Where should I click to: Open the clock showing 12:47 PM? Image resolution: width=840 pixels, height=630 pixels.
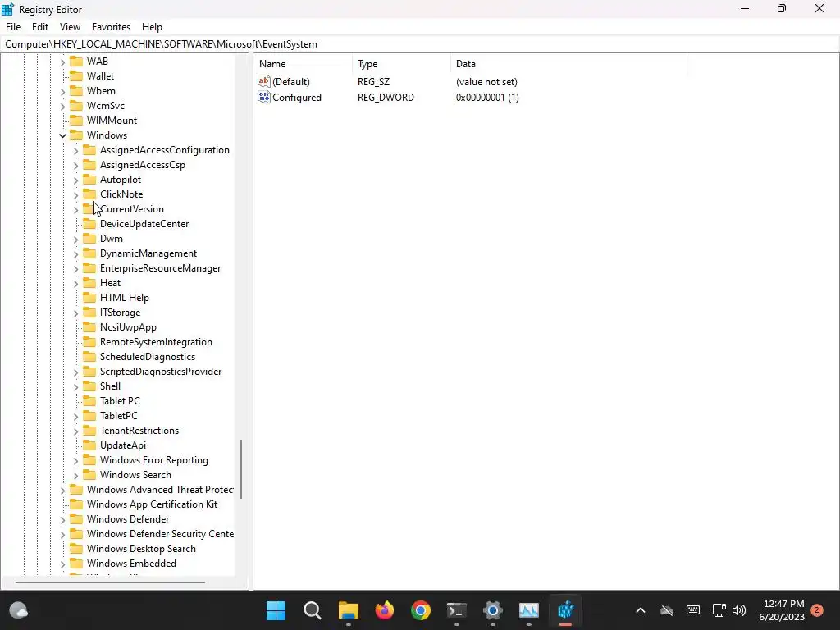tap(782, 610)
